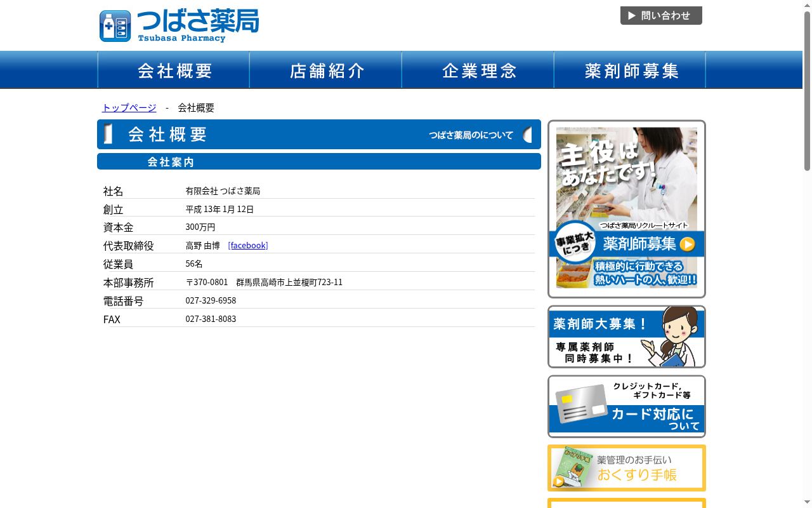Click the pharmacist illustration in the 薬剤師大募集 banner
Image resolution: width=812 pixels, height=508 pixels.
point(670,337)
